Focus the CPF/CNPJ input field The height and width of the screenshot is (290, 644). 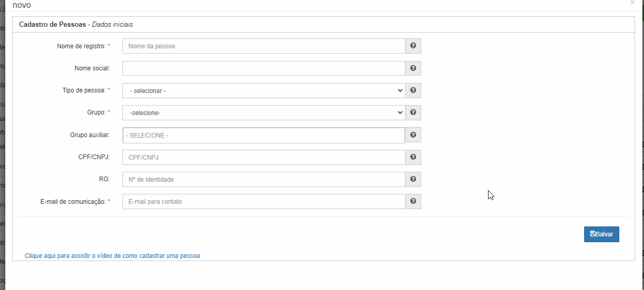click(264, 157)
